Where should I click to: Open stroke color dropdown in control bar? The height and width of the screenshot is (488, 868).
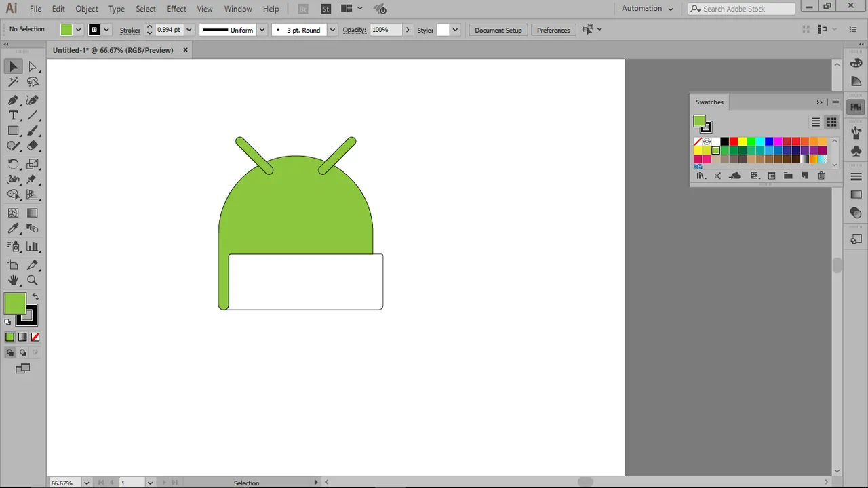pyautogui.click(x=106, y=30)
